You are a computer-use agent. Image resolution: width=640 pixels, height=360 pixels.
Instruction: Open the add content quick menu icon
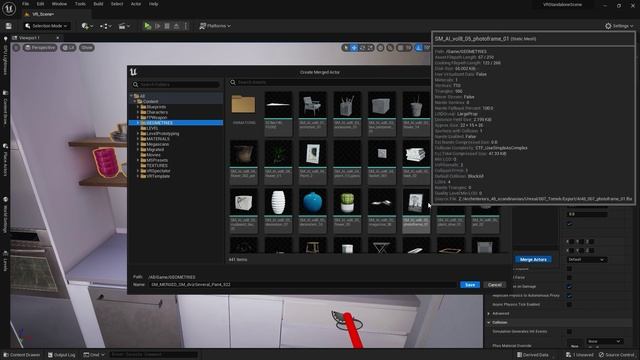[87, 26]
